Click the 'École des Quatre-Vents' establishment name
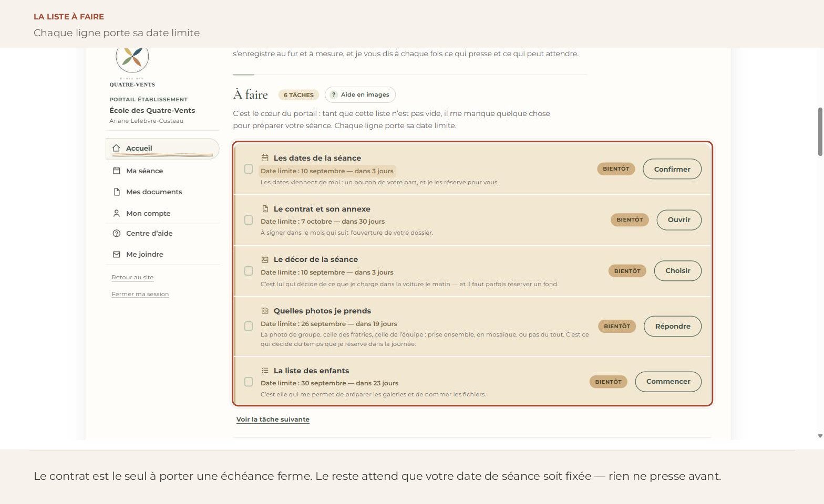The width and height of the screenshot is (824, 504). [152, 110]
